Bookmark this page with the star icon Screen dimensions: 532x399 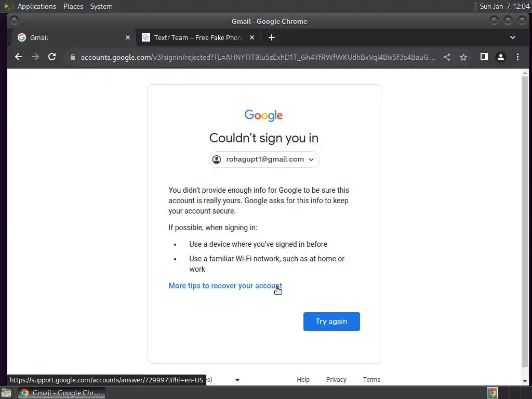(x=463, y=57)
